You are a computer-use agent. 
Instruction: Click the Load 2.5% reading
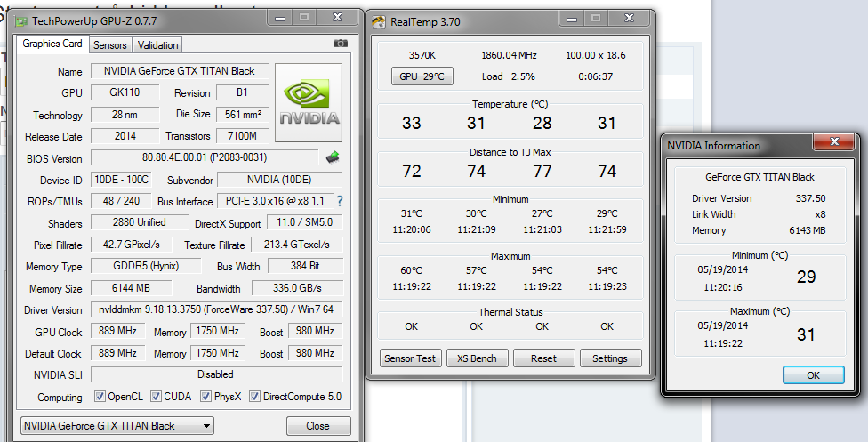[508, 76]
